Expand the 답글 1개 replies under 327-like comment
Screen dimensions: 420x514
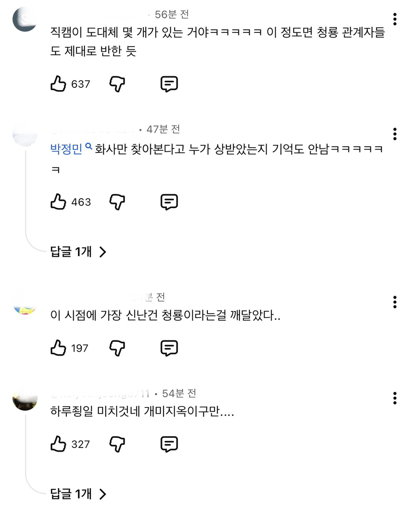coord(78,494)
